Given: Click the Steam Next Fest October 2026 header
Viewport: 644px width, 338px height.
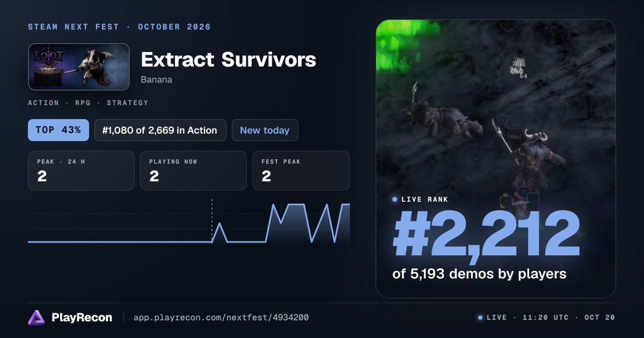Looking at the screenshot, I should (x=119, y=27).
